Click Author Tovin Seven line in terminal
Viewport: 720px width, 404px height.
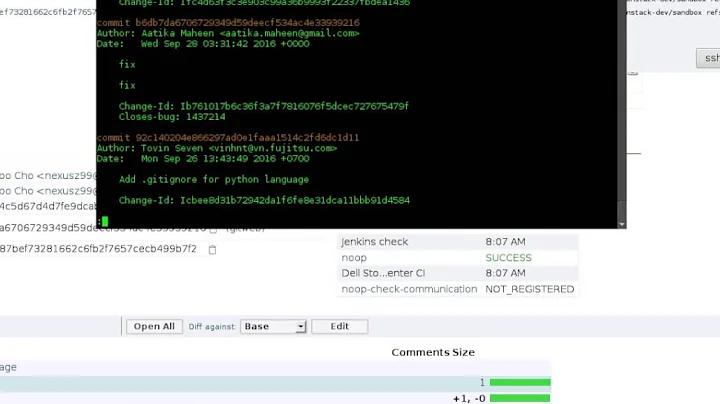[x=217, y=148]
